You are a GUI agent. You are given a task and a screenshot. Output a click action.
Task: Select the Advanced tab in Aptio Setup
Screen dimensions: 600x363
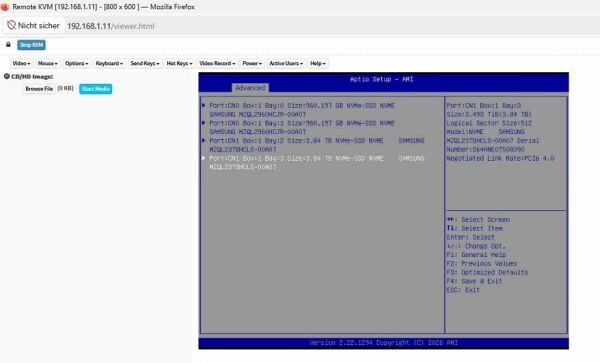pyautogui.click(x=250, y=88)
